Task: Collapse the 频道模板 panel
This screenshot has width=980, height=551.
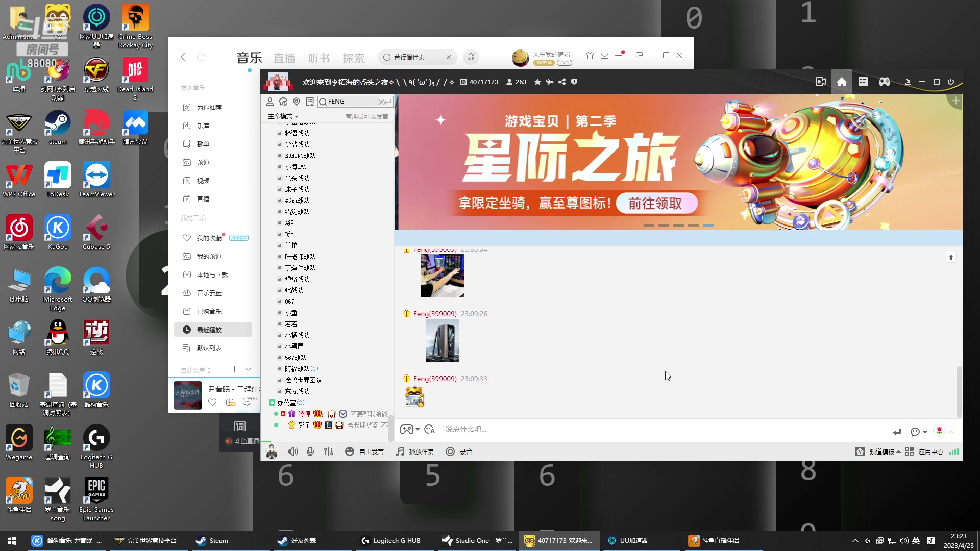Action: point(899,451)
